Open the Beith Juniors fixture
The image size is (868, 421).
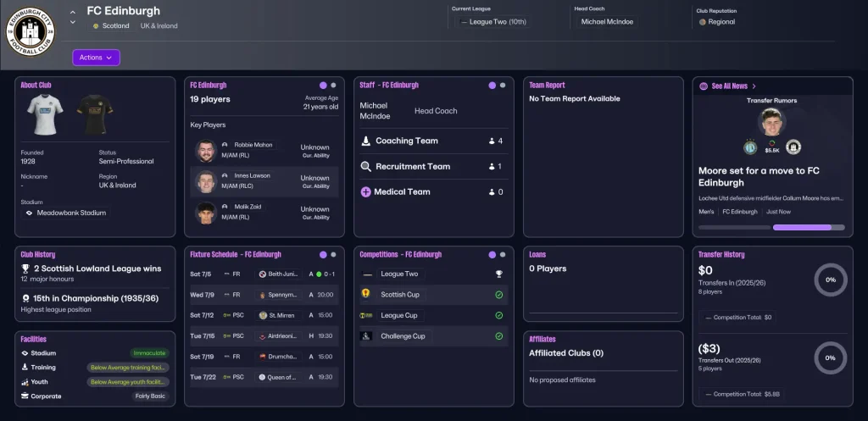(x=264, y=274)
